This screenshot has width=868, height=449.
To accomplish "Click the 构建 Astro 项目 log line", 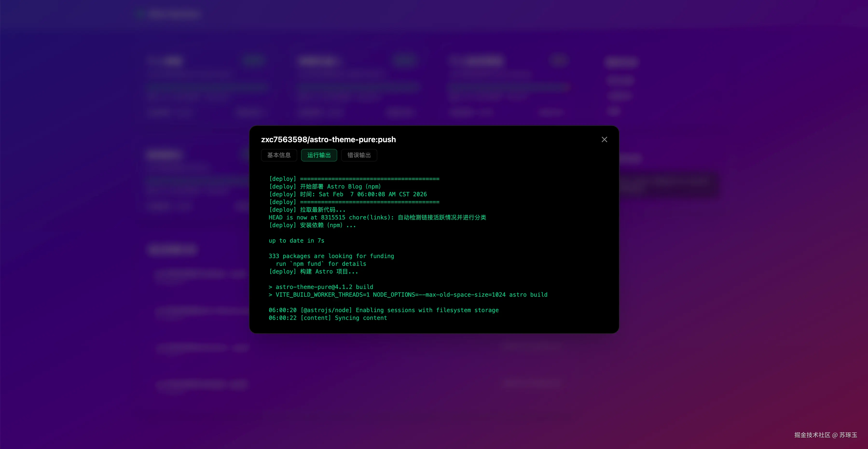I will point(313,272).
